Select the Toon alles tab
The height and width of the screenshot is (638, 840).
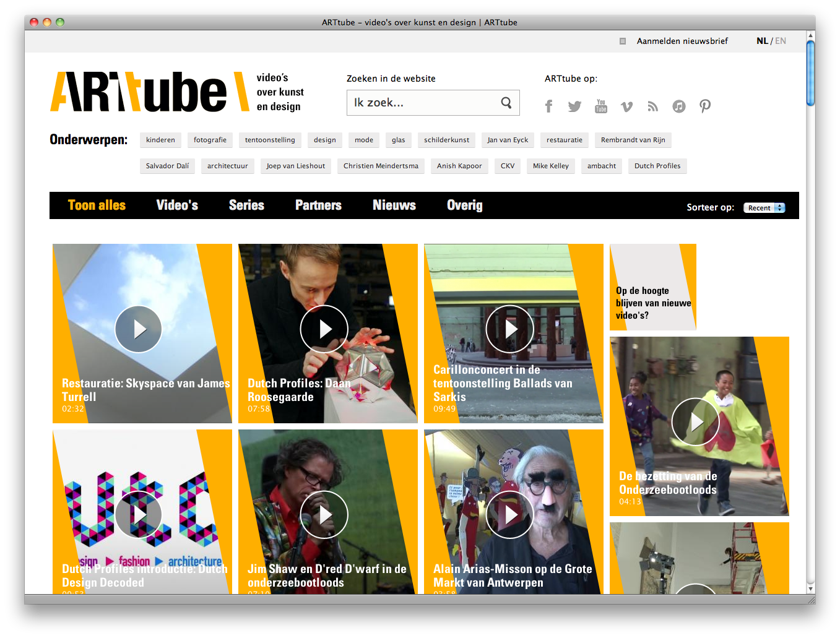97,205
